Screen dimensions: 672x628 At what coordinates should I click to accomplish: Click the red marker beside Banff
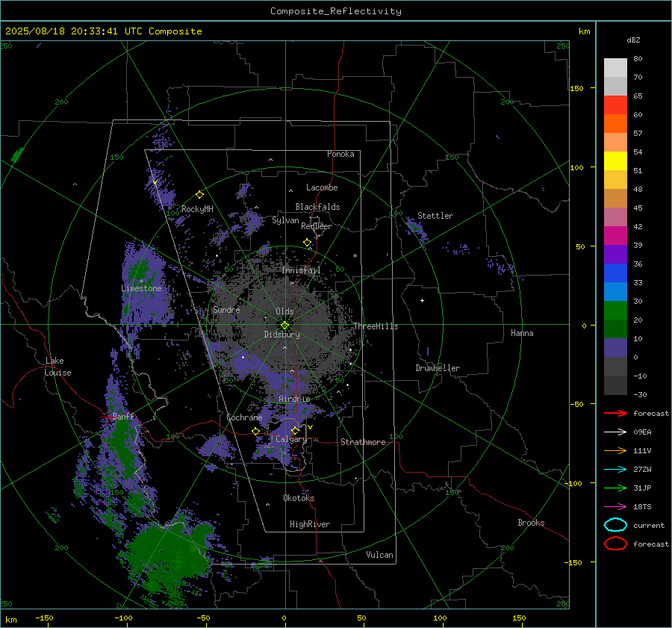[x=106, y=417]
